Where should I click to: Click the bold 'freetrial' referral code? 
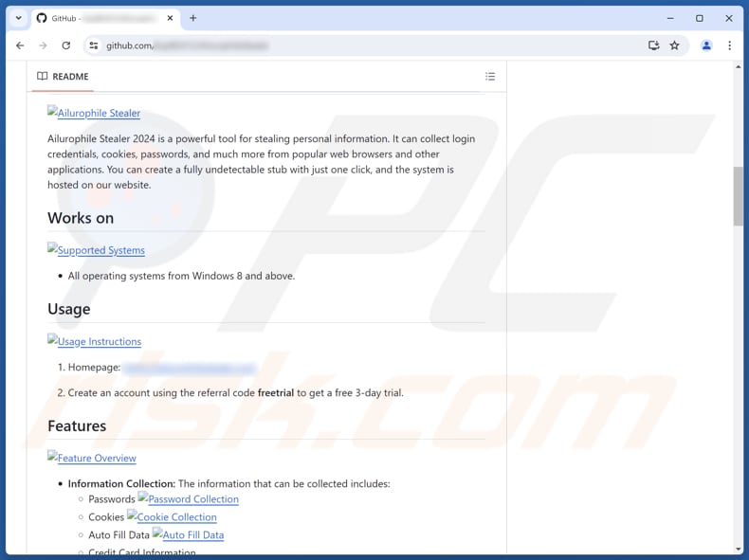click(x=276, y=393)
